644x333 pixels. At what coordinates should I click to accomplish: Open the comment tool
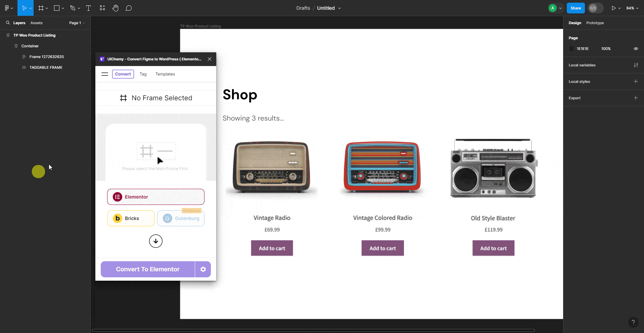coord(129,8)
